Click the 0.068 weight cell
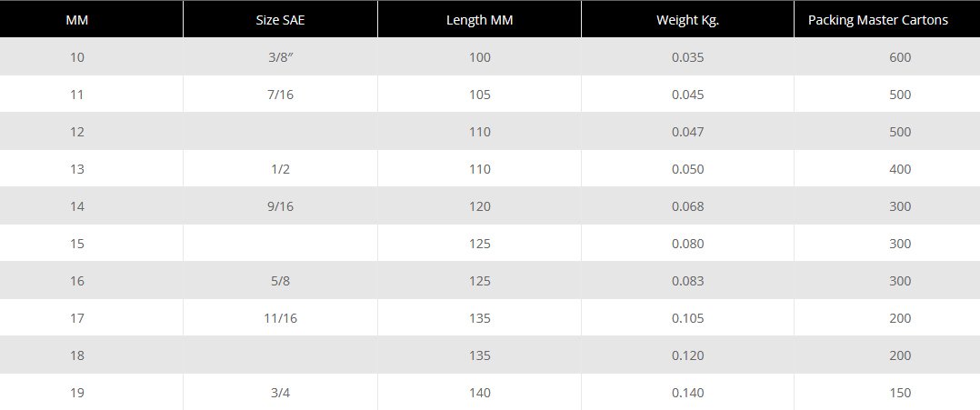This screenshot has width=980, height=410. tap(687, 206)
